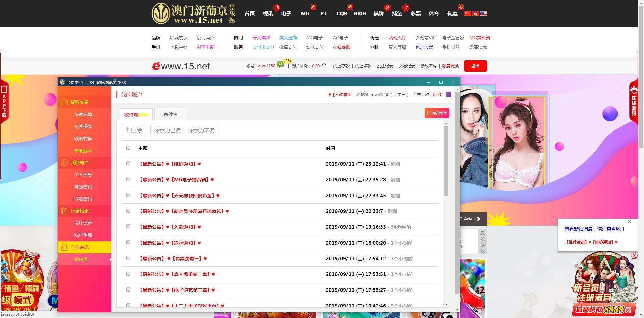The height and width of the screenshot is (318, 644).
Task: Click the China flag language icon
Action: (467, 14)
